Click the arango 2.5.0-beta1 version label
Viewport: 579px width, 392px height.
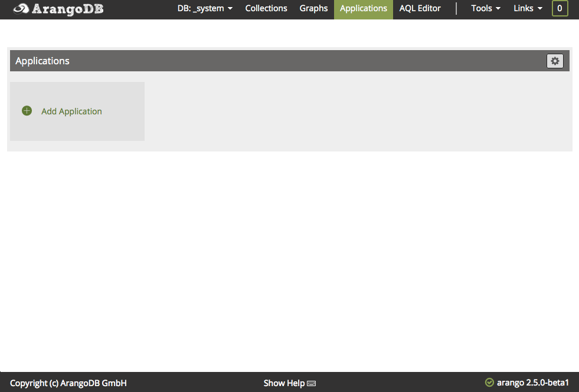click(x=532, y=383)
